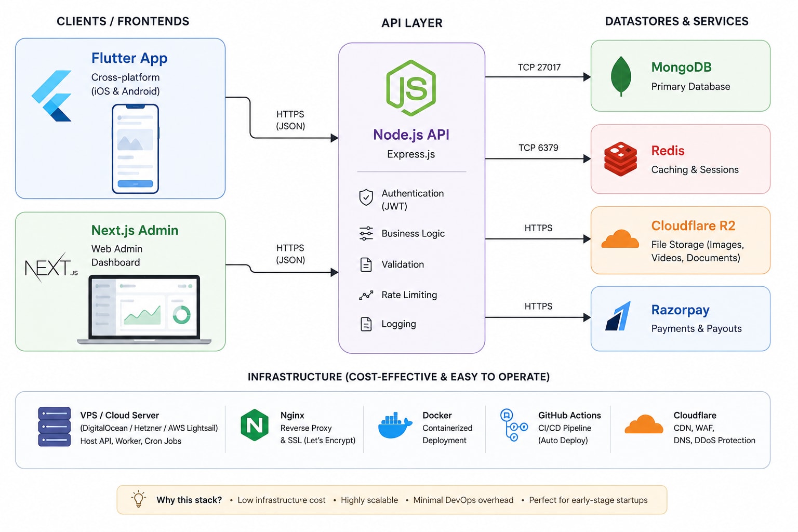
Task: Click 'HTTPS (JSON)' label from Flutter App
Action: coord(290,120)
